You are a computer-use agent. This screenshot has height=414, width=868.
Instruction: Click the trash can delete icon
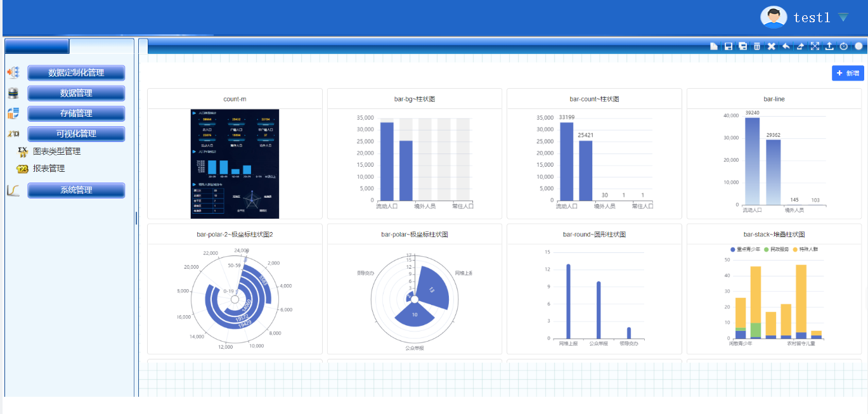(757, 46)
